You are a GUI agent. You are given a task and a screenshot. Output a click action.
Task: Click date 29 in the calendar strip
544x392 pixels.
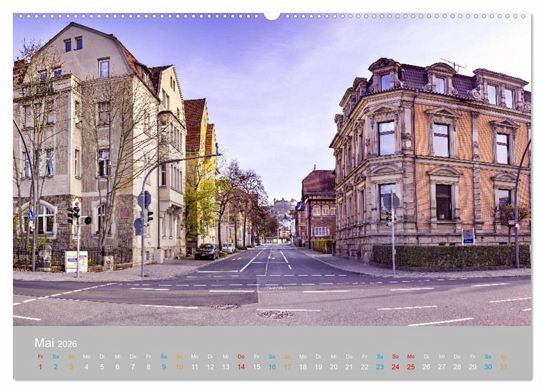coord(473,367)
